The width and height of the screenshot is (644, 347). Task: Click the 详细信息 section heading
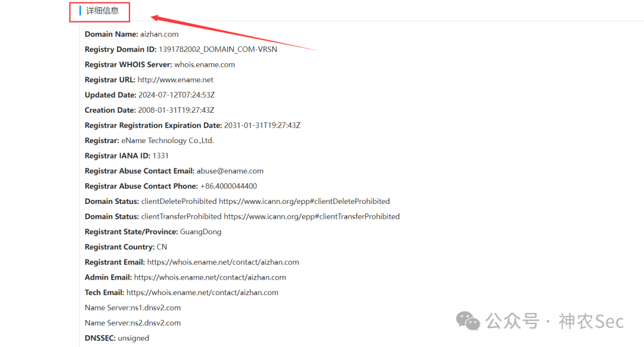tap(102, 11)
